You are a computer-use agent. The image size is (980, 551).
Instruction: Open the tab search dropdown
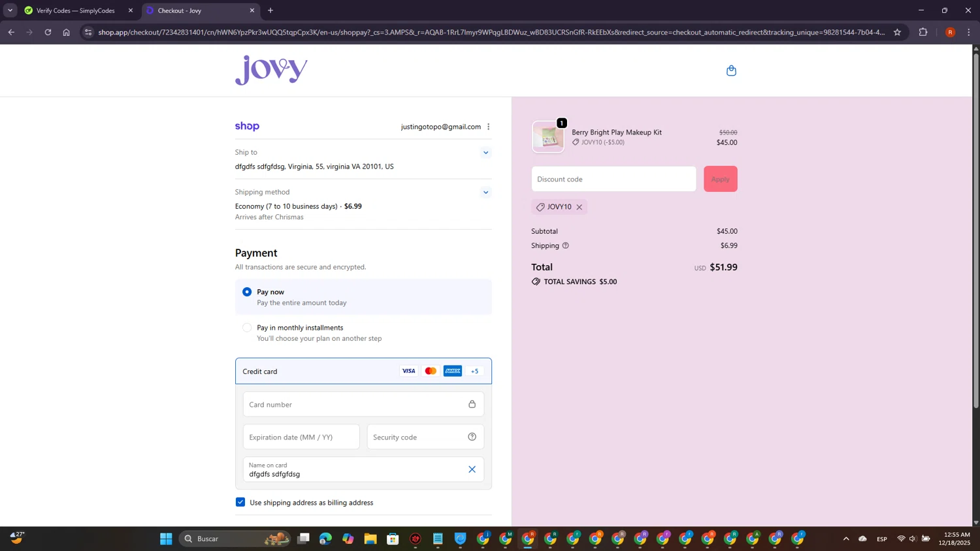click(10, 10)
